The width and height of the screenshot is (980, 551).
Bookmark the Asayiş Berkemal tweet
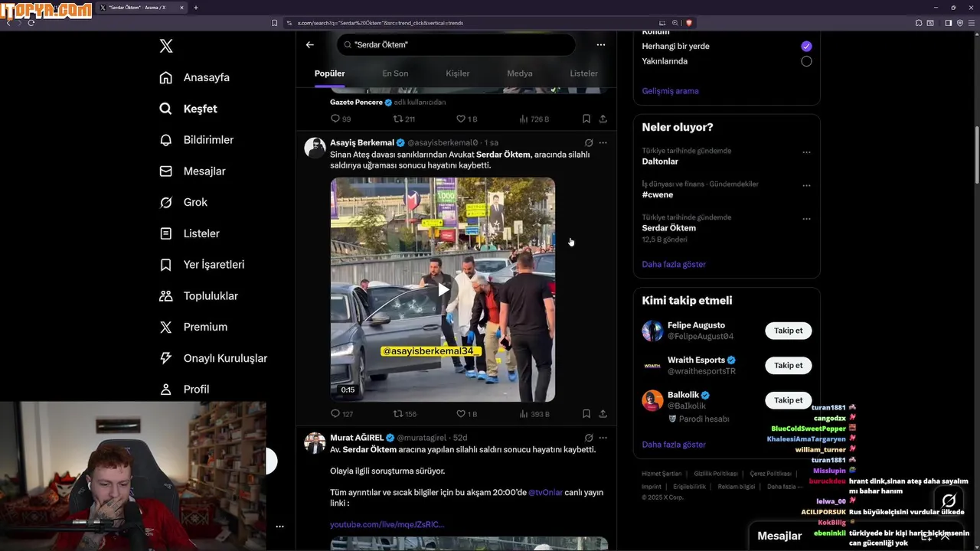(x=586, y=414)
